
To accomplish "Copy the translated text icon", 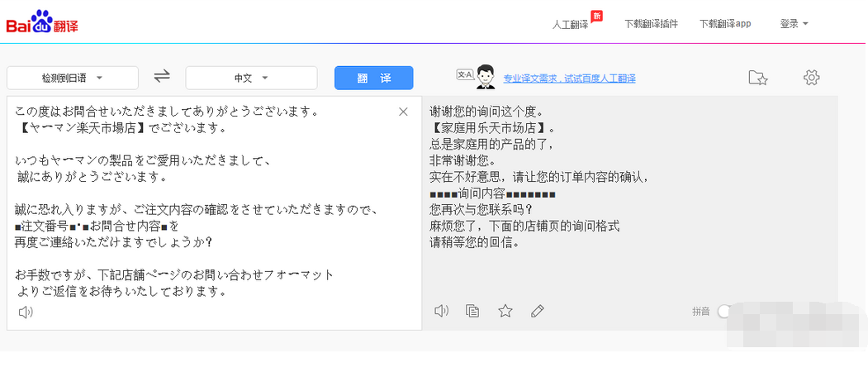I will [x=472, y=311].
